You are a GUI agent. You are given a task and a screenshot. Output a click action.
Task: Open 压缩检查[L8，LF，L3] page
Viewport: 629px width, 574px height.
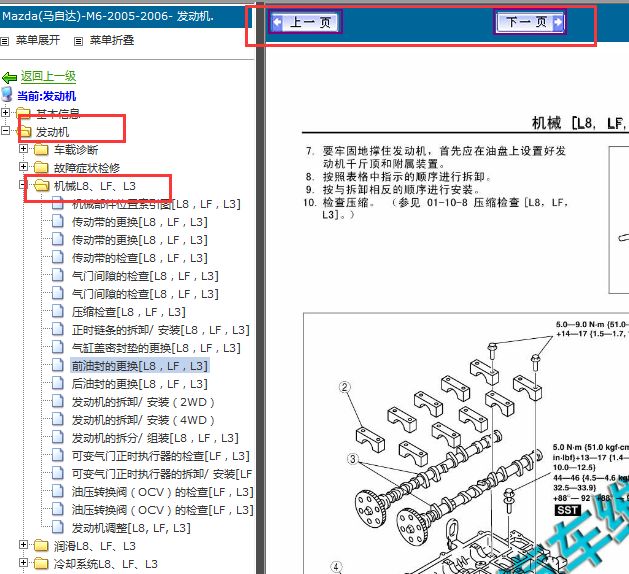(x=128, y=312)
